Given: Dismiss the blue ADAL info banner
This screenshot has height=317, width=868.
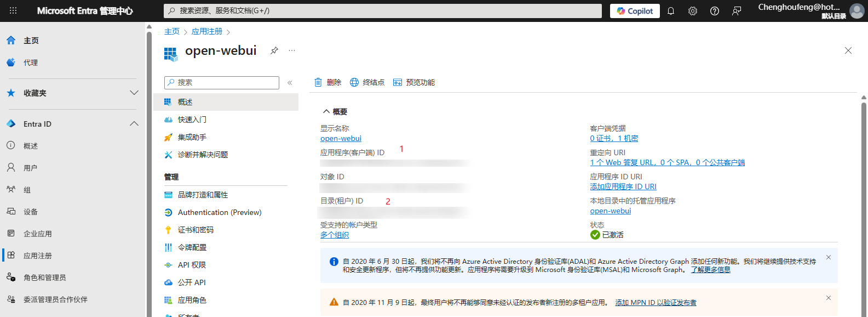Looking at the screenshot, I should 828,257.
